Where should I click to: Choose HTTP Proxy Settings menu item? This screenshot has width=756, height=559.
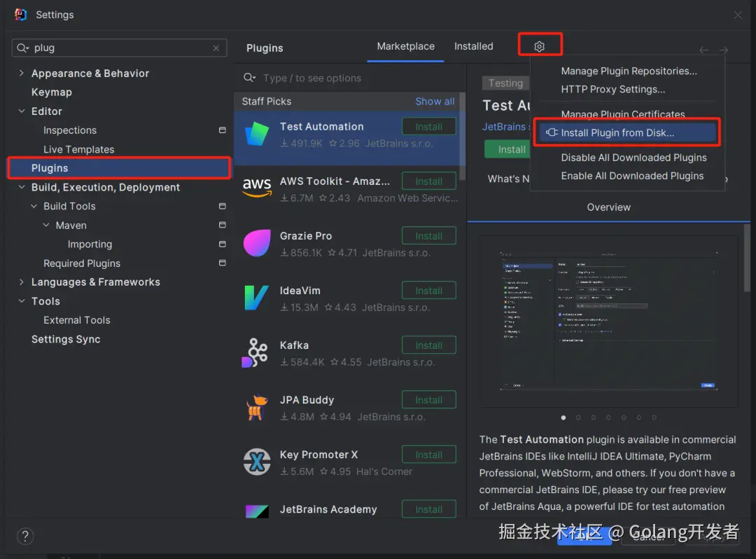(x=612, y=89)
